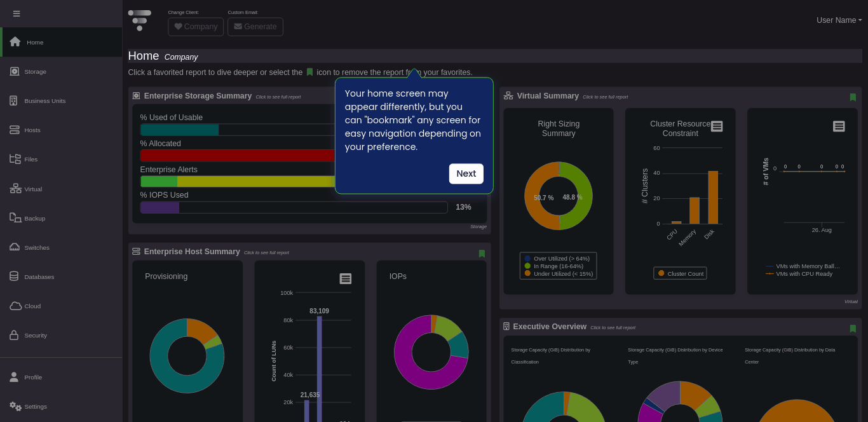Click Next in the tutorial popup
868x422 pixels.
466,174
